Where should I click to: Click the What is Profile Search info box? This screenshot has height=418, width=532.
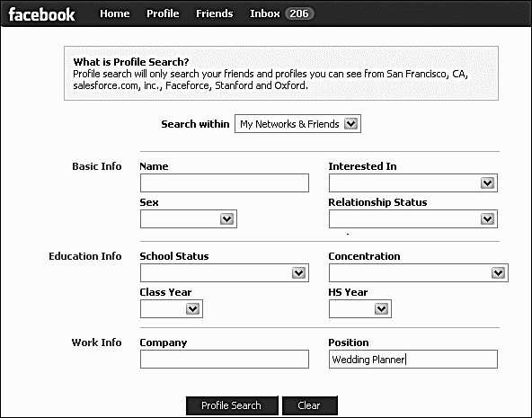tap(281, 74)
